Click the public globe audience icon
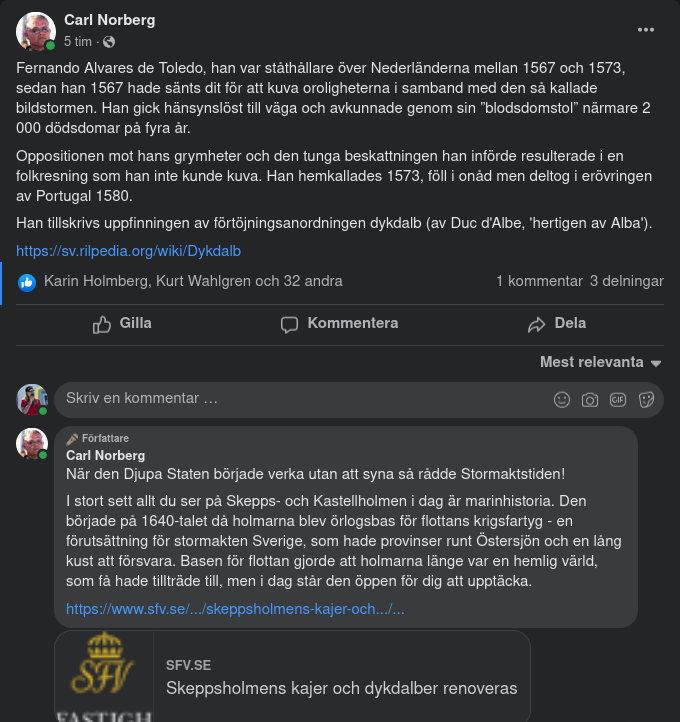Screen dimensions: 680x722 109,42
